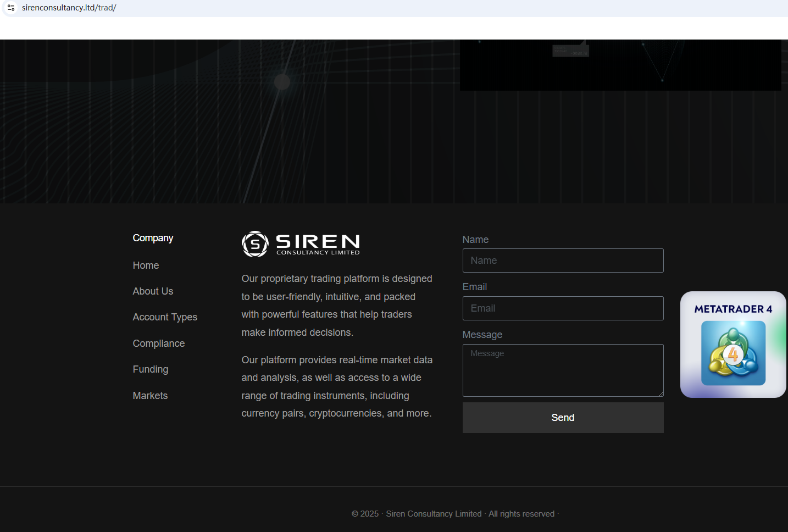Click the SIREN Consultancy Limited wordmark
This screenshot has height=532, width=788.
click(318, 244)
